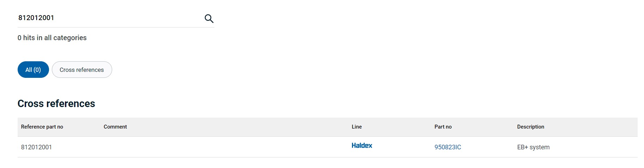This screenshot has width=644, height=168.
Task: Click the Reference part no column header
Action: coord(42,127)
